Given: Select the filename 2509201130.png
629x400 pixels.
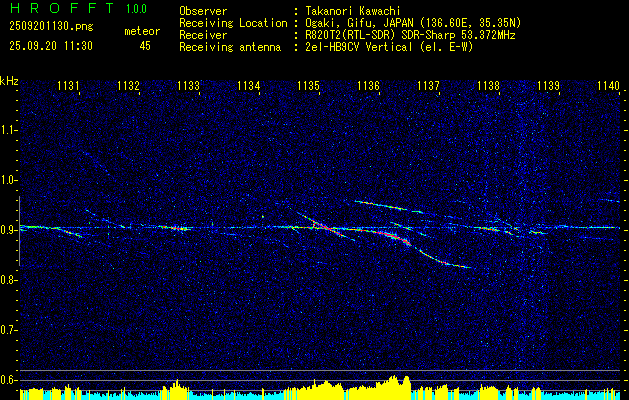Looking at the screenshot, I should 51,27.
